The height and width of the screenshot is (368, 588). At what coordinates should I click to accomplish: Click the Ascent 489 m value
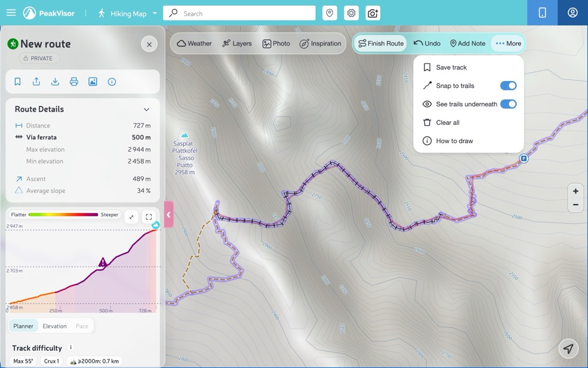click(x=141, y=179)
